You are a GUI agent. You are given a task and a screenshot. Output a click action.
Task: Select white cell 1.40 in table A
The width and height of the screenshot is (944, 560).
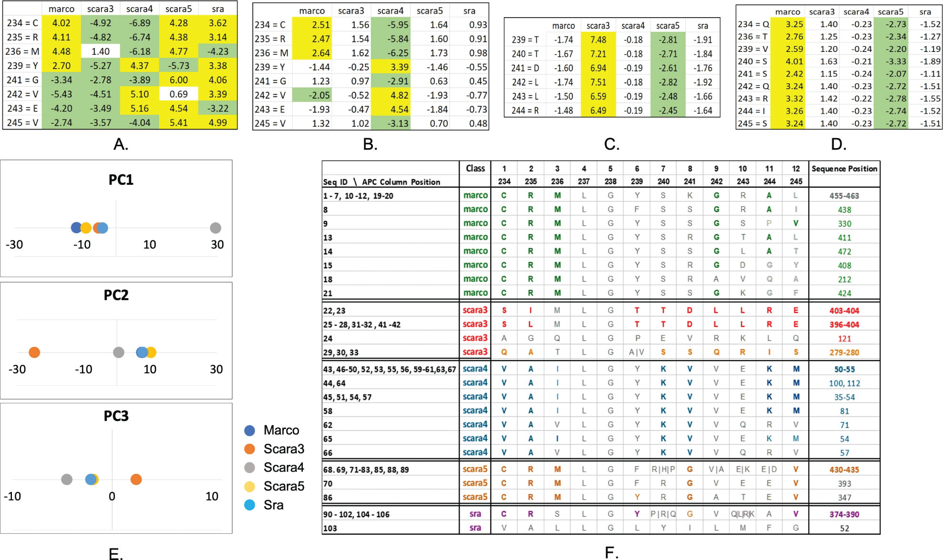[100, 51]
